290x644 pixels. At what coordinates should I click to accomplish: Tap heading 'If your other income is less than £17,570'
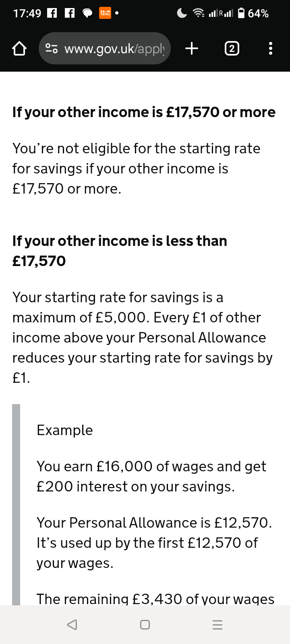click(120, 251)
